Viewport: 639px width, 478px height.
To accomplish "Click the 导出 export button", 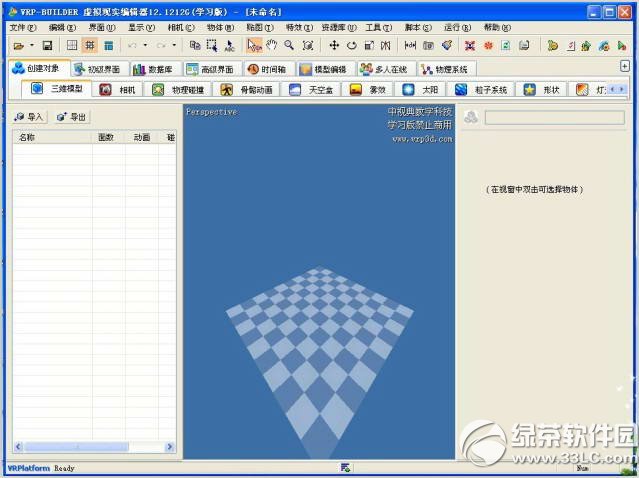I will click(x=72, y=117).
